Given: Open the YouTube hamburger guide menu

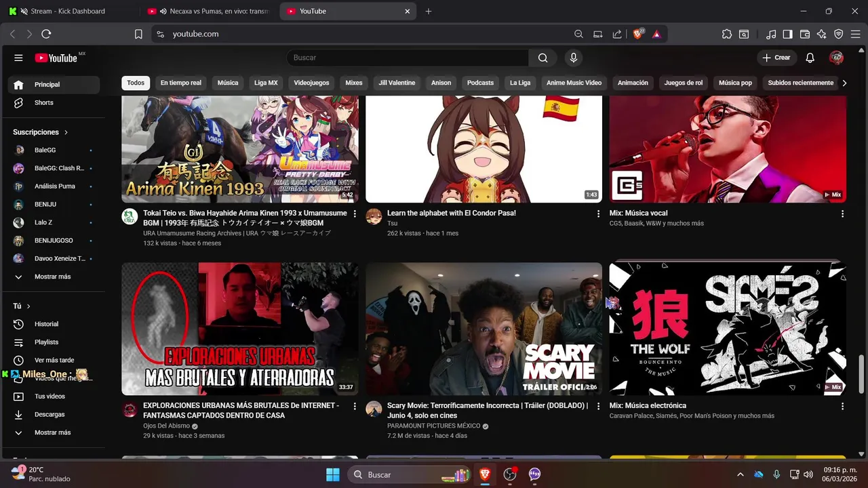Looking at the screenshot, I should pyautogui.click(x=18, y=58).
